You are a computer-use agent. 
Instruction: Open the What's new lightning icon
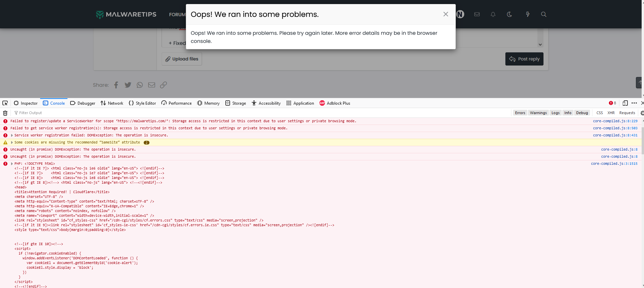pos(528,15)
